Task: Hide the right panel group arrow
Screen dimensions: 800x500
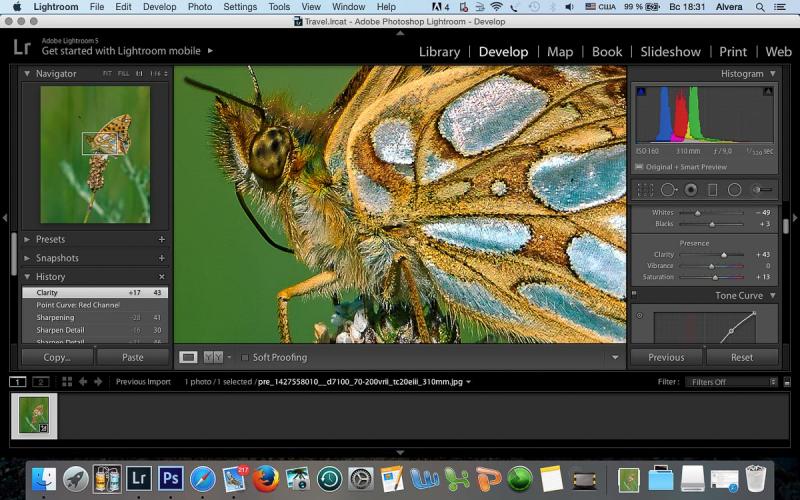Action: coord(795,218)
